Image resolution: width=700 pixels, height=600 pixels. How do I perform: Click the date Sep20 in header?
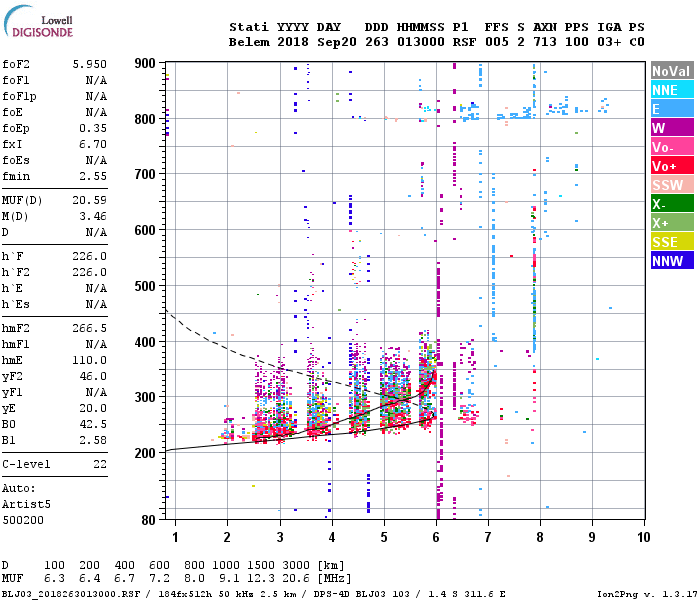click(337, 42)
